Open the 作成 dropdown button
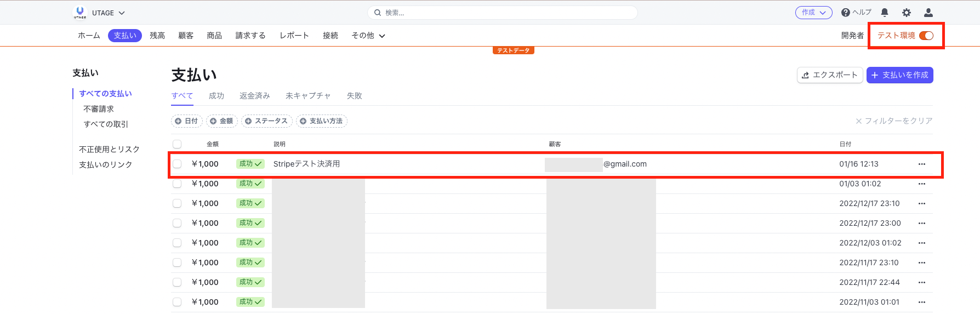980x314 pixels. point(813,13)
